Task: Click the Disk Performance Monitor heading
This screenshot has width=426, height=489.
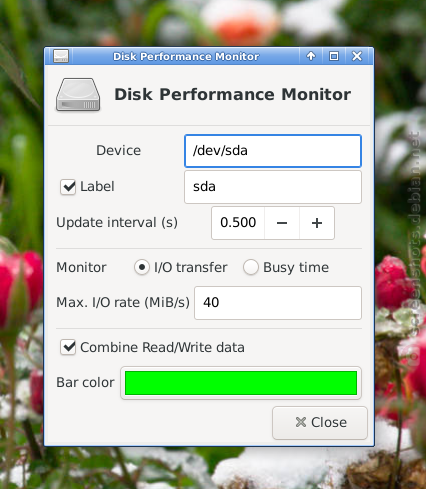Action: pos(233,94)
